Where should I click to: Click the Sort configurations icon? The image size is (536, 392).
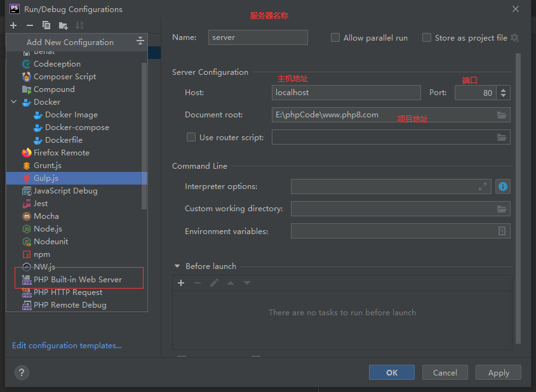pyautogui.click(x=79, y=25)
